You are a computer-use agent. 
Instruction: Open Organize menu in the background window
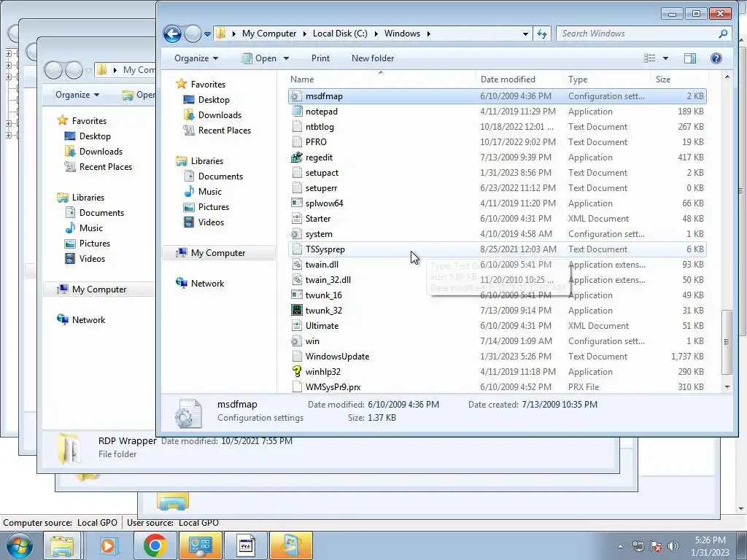77,95
